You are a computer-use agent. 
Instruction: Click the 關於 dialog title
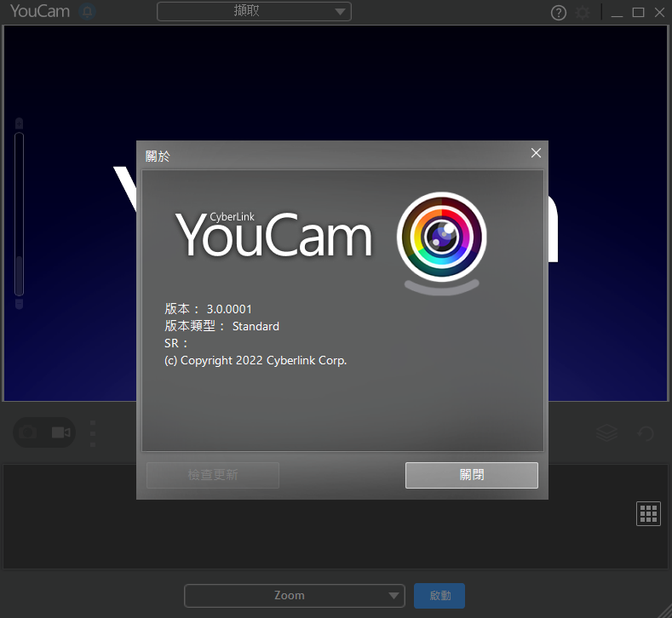(x=158, y=157)
